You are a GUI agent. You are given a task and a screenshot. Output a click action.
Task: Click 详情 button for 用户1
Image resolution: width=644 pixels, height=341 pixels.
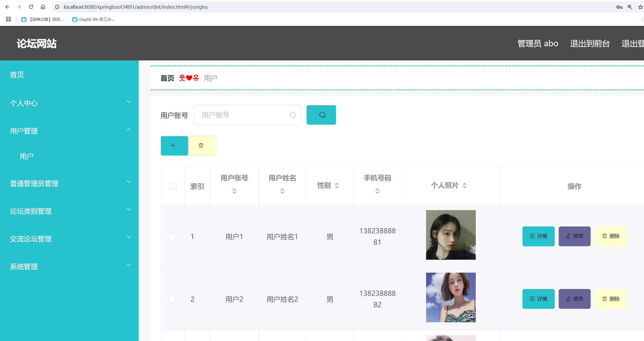[x=538, y=236]
